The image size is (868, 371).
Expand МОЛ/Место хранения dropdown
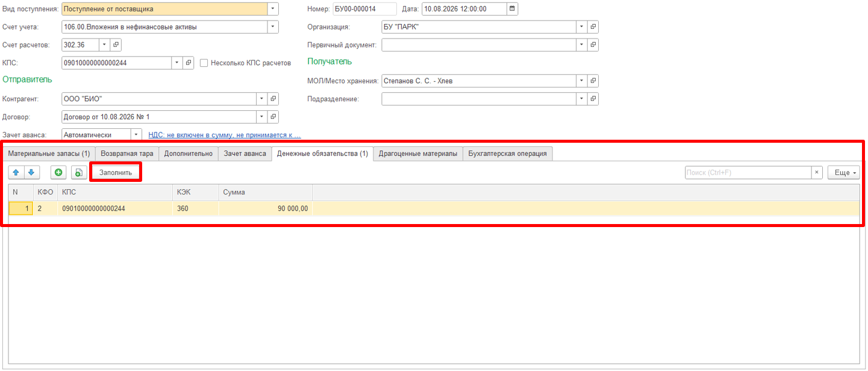pos(582,81)
